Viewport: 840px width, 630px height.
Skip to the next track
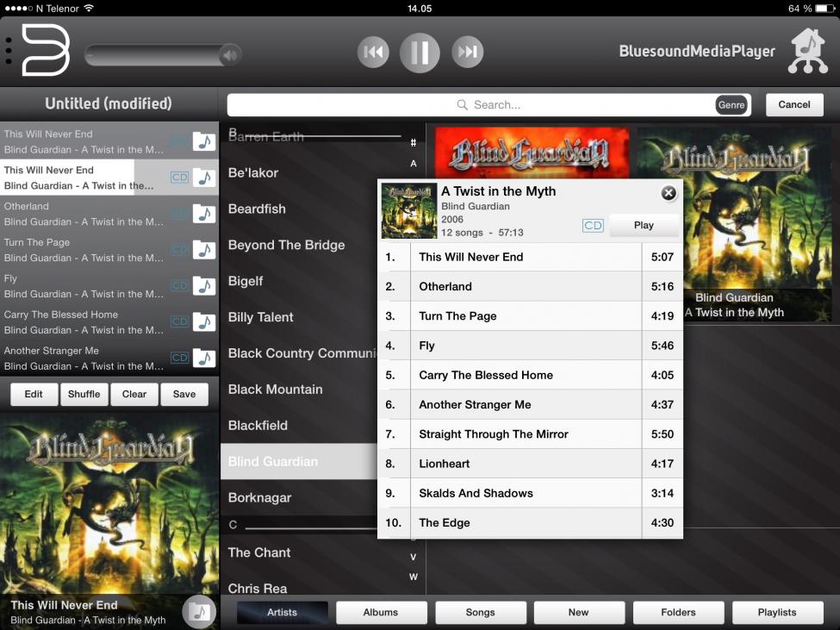click(467, 52)
